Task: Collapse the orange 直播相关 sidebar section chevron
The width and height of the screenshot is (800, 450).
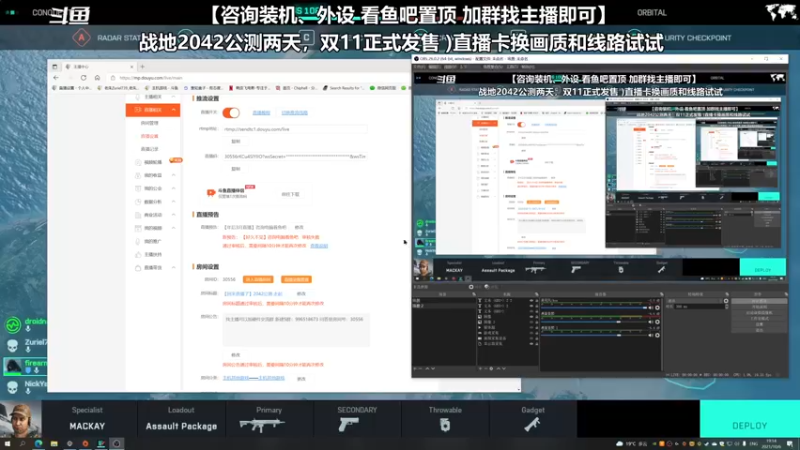Action: coord(173,110)
